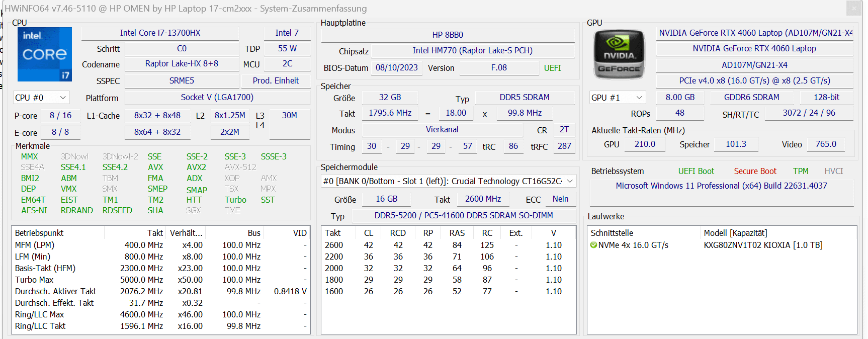Click the E-core count 8 / 8

click(x=60, y=132)
